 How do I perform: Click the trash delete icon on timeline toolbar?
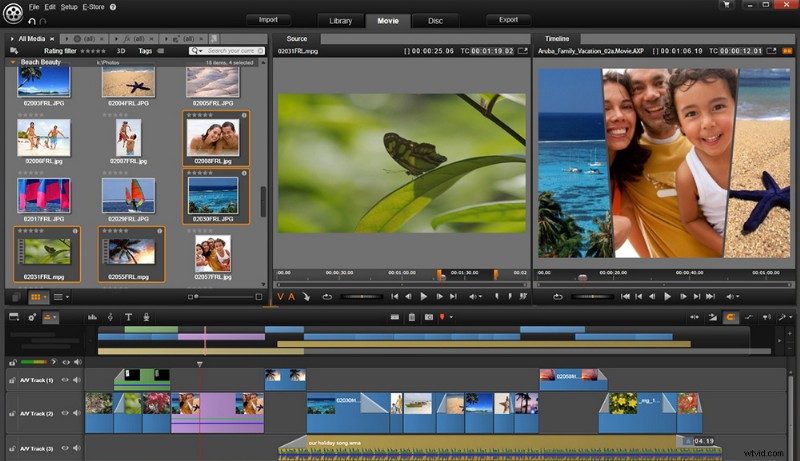point(412,317)
